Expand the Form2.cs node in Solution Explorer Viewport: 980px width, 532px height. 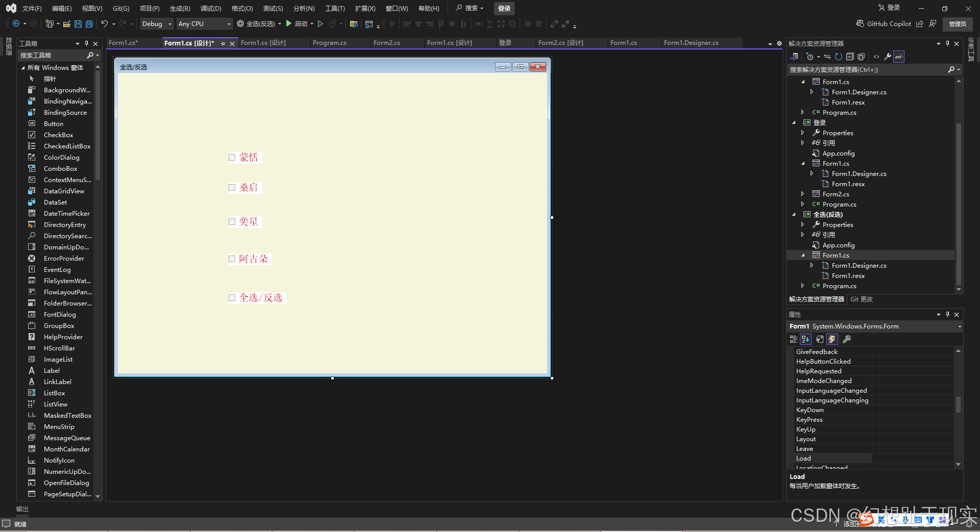[803, 194]
